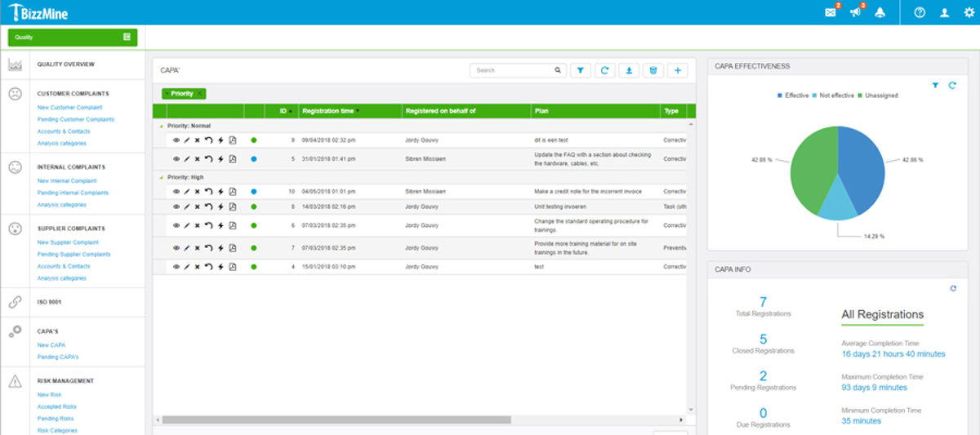Viewport: 980px width, 435px height.
Task: Select the All Registrations tab
Action: tap(882, 314)
